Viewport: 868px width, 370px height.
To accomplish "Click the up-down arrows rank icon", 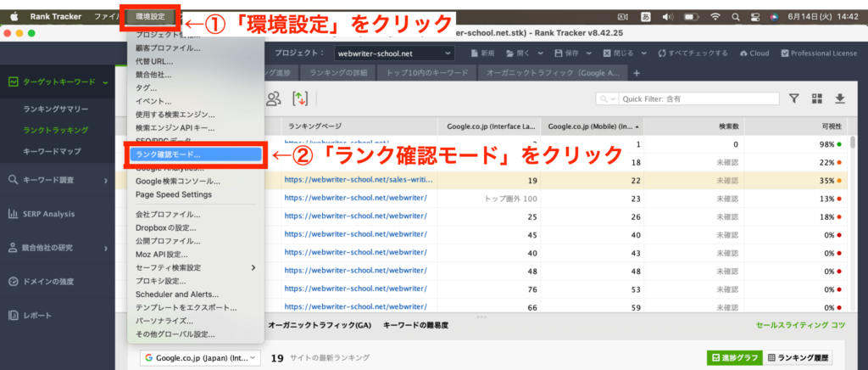I will point(299,98).
